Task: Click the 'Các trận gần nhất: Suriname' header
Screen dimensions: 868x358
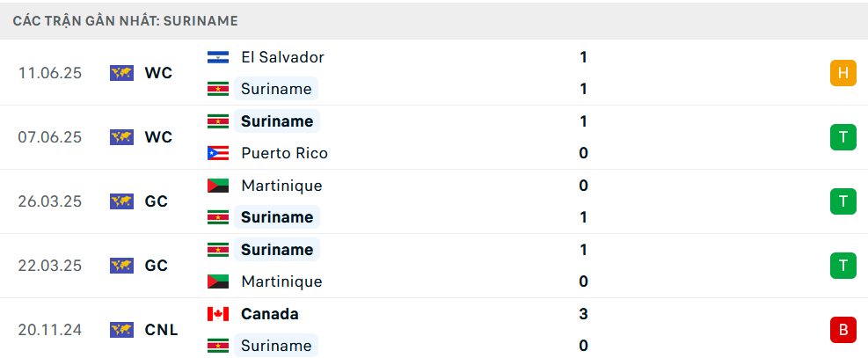Action: (x=126, y=21)
